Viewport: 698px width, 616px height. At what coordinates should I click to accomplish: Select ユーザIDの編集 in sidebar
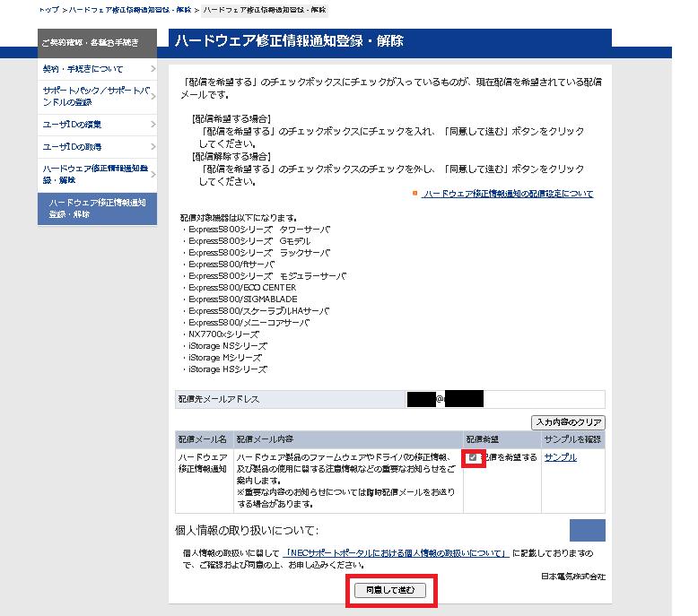pos(73,124)
